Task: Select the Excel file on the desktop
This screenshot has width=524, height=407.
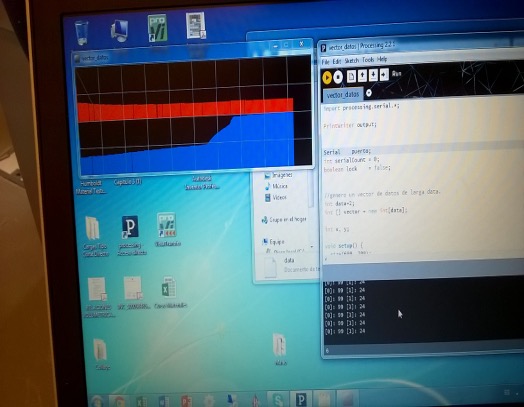Action: [x=169, y=291]
